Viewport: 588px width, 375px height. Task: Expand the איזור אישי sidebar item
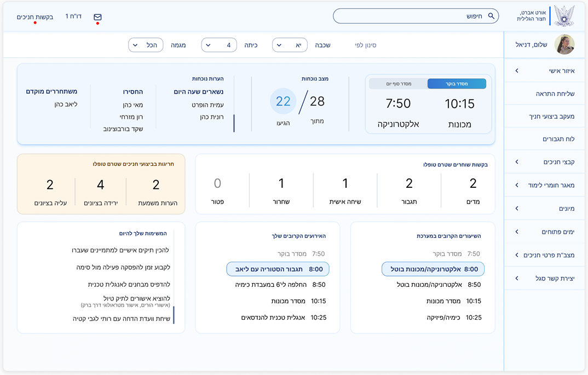(x=545, y=71)
